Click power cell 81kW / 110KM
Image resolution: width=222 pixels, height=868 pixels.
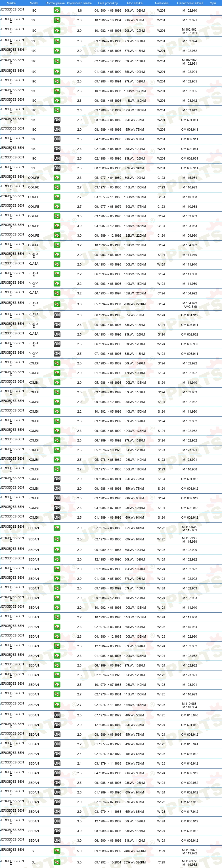click(x=135, y=840)
